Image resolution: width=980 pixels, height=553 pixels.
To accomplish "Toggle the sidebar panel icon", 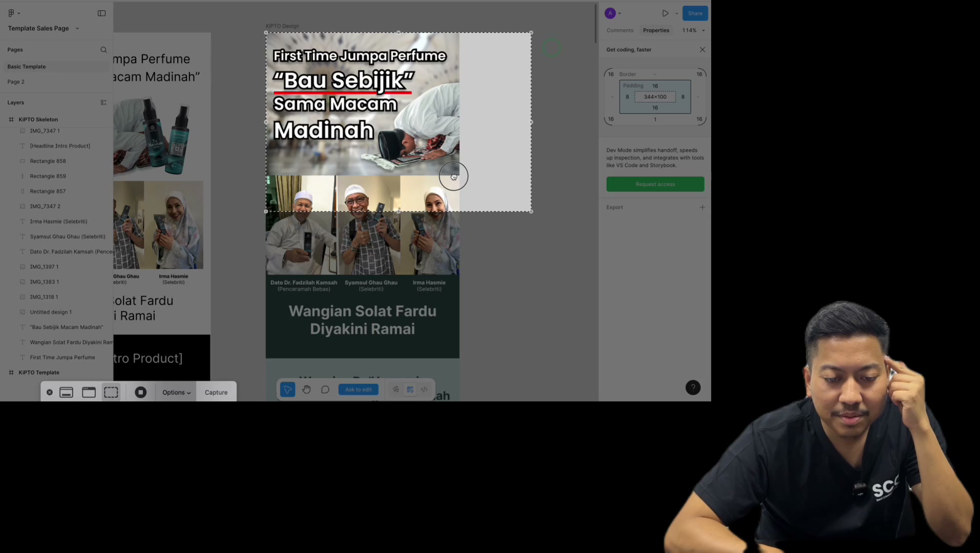I will [x=102, y=13].
